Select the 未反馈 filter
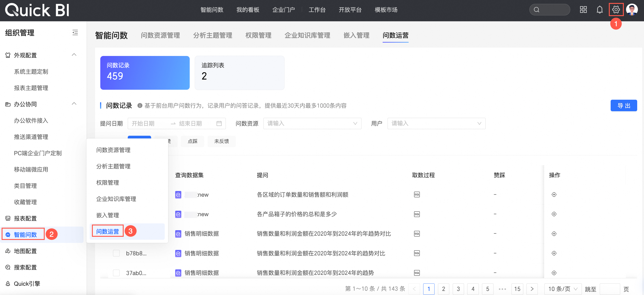 point(221,141)
